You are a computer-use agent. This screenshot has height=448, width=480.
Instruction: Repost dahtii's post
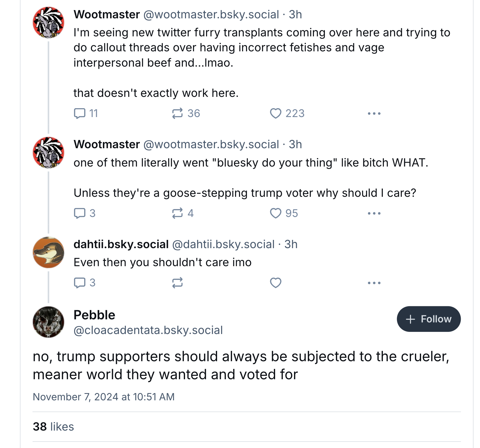click(x=177, y=283)
